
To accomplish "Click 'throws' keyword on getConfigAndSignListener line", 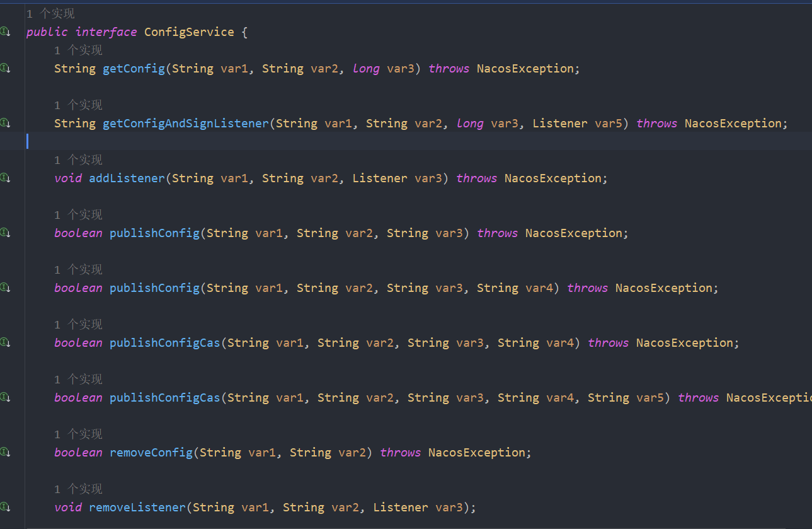I will click(x=657, y=124).
